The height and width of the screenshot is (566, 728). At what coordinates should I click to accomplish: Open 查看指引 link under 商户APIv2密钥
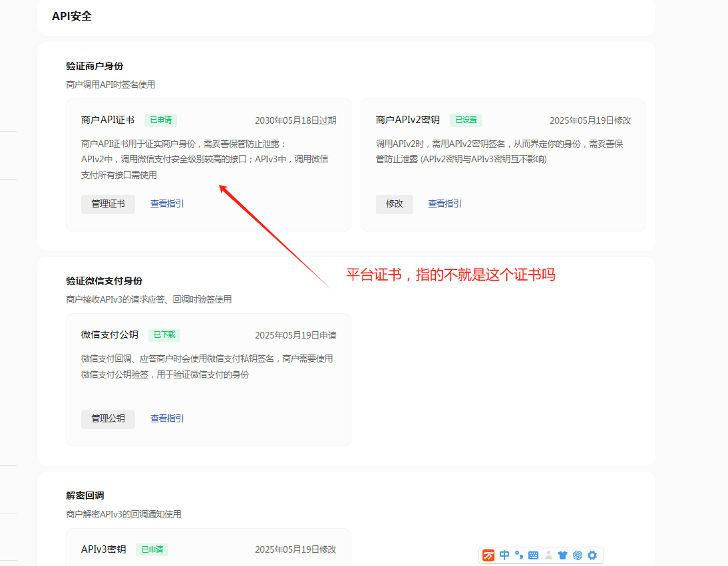pyautogui.click(x=445, y=204)
